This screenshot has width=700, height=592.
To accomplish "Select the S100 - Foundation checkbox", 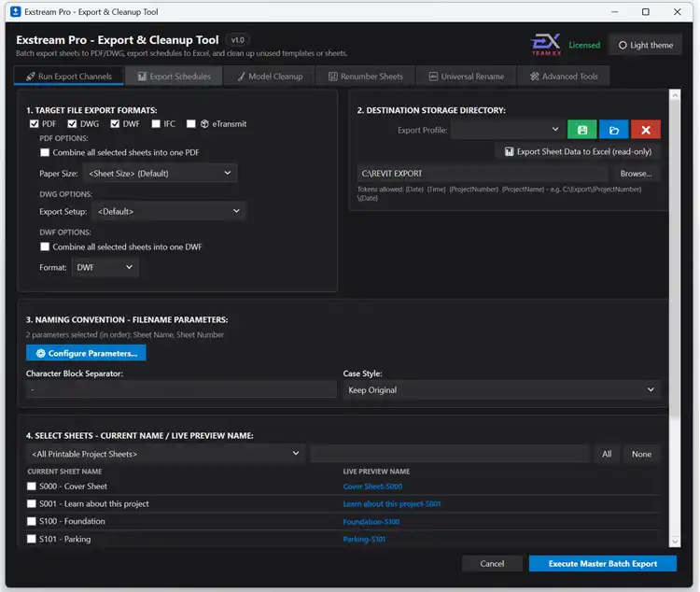I will pyautogui.click(x=31, y=521).
